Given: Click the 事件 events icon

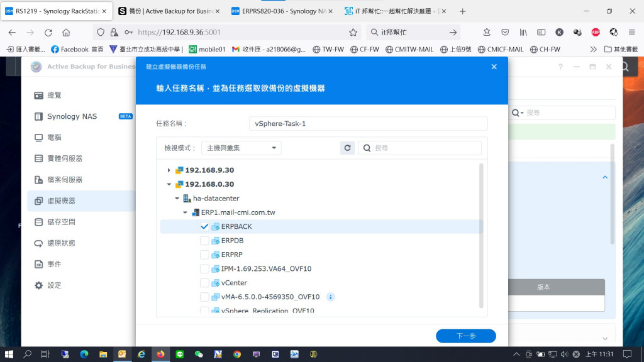Looking at the screenshot, I should 38,265.
